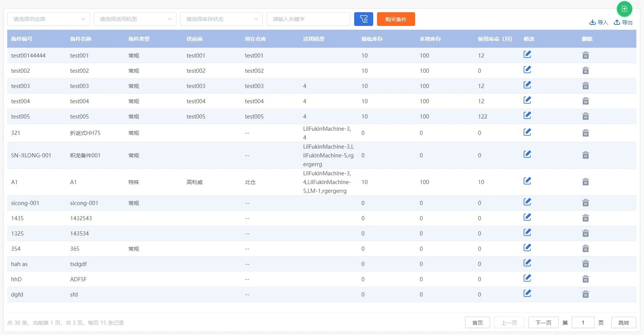The height and width of the screenshot is (335, 644).
Task: Click the 导出 export icon
Action: [617, 22]
